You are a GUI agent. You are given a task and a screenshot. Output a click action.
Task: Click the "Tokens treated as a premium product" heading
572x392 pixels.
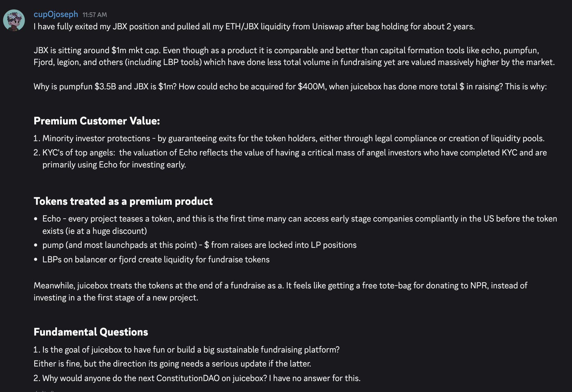click(123, 201)
